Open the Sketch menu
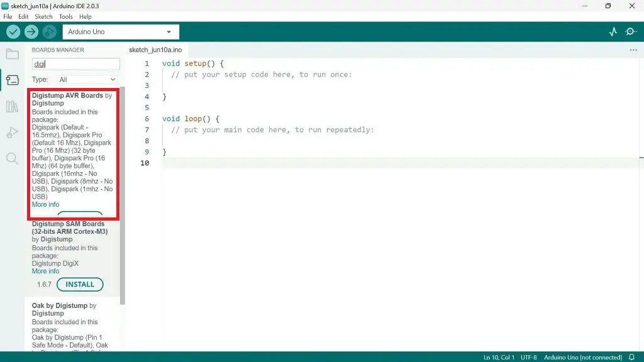This screenshot has width=644, height=362. (43, 17)
